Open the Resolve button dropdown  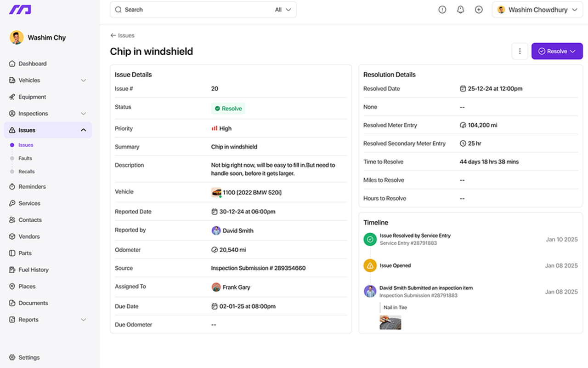pos(573,51)
